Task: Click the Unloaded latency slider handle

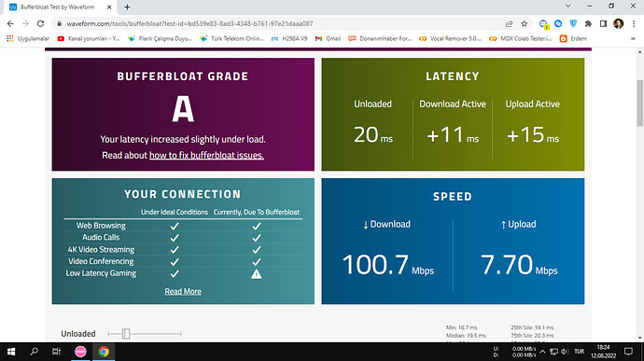Action: click(126, 334)
